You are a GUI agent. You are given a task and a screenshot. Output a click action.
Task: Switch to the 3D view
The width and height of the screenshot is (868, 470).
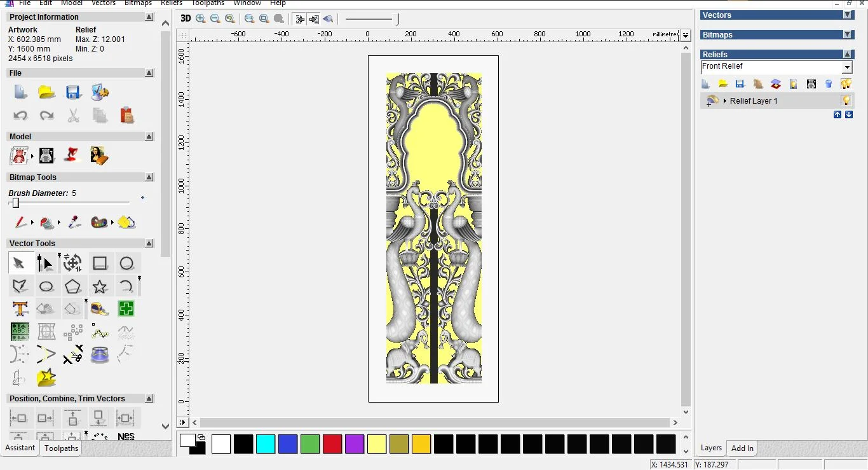[x=186, y=18]
